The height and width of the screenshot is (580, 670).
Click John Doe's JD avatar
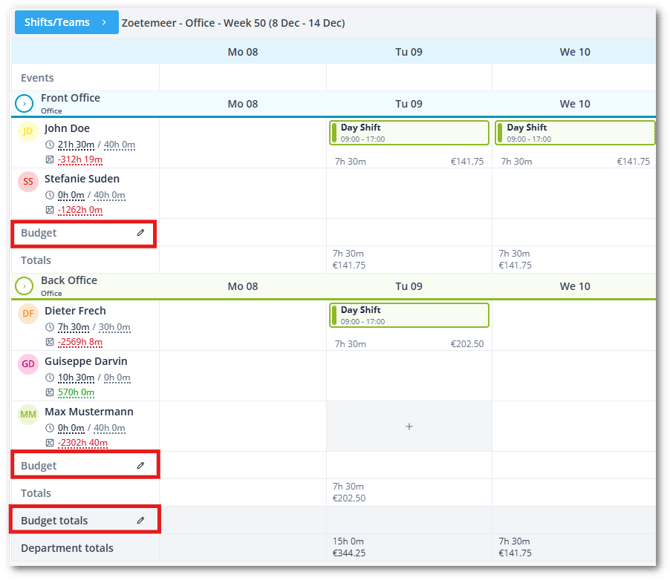[28, 132]
